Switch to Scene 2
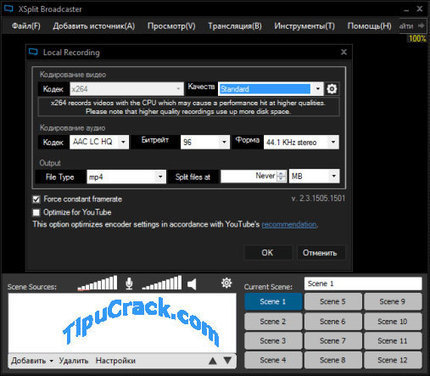430x376 pixels. 273,322
